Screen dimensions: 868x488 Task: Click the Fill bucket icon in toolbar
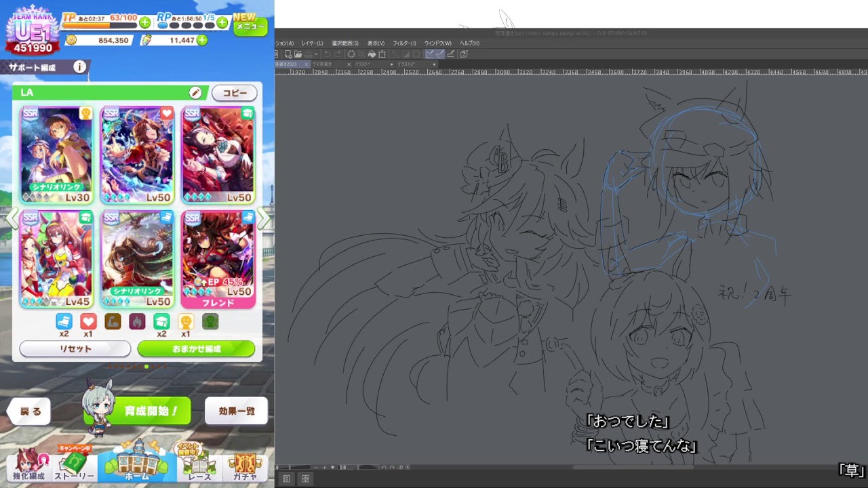click(x=372, y=54)
